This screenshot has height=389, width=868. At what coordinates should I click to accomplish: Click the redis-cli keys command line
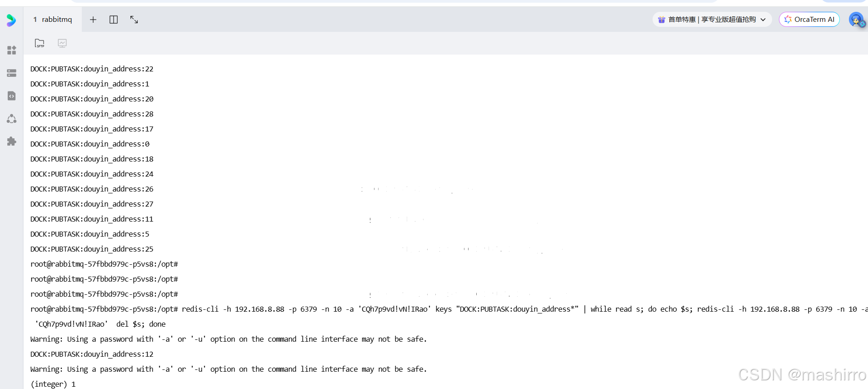pos(449,309)
